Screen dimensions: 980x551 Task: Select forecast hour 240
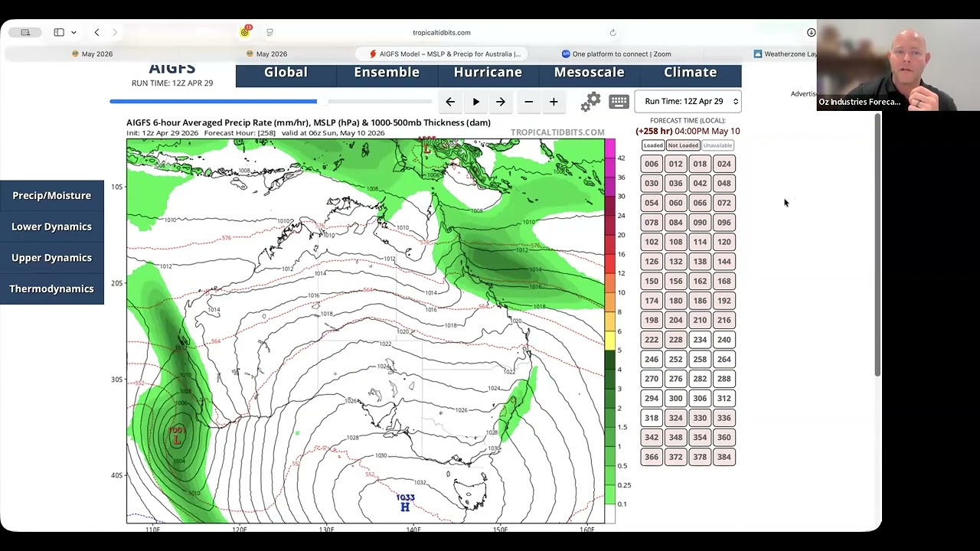724,340
